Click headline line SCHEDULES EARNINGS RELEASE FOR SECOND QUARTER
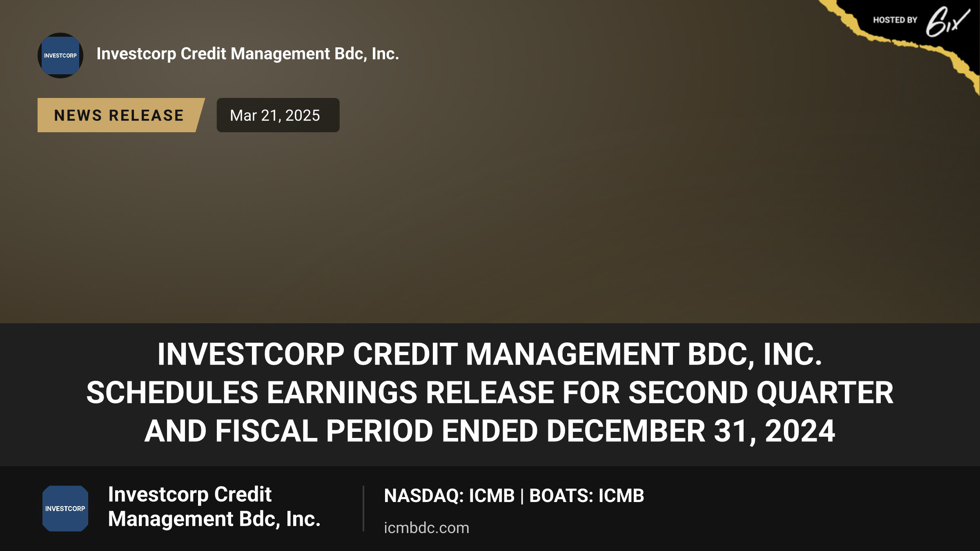980x551 pixels. [490, 393]
